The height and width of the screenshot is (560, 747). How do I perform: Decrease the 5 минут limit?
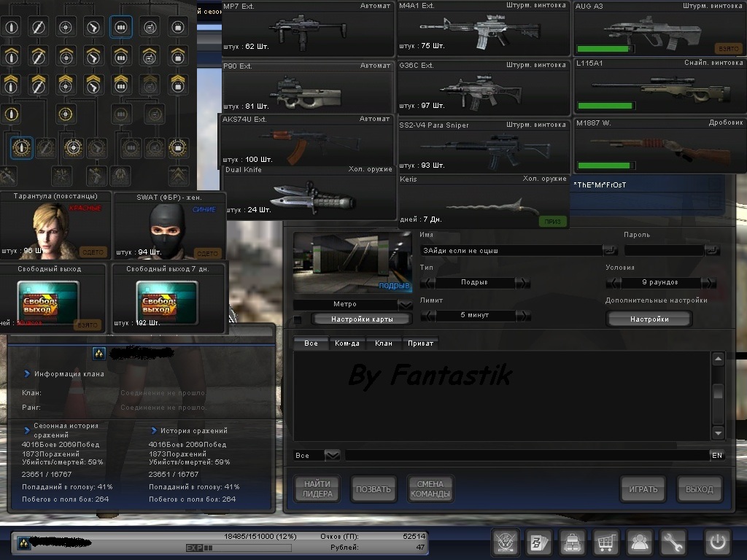(428, 316)
